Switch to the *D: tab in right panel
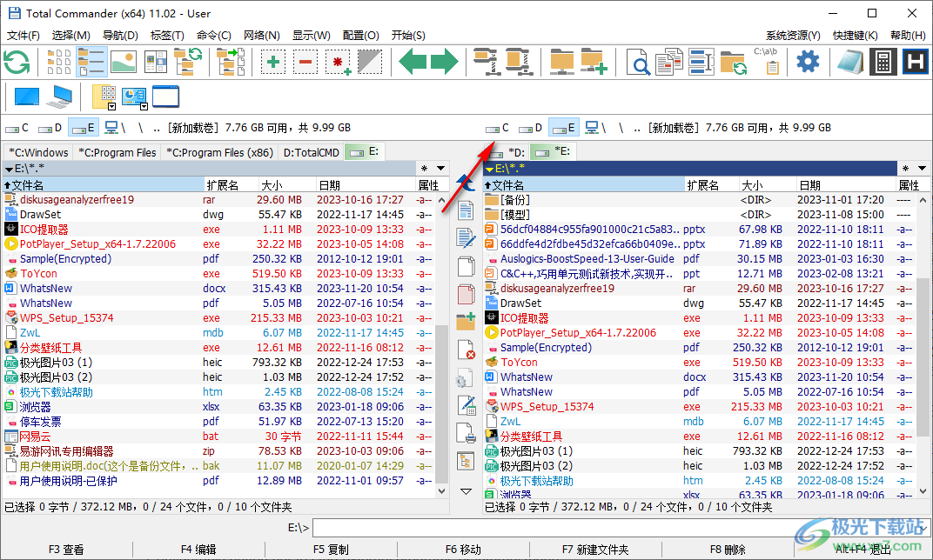The image size is (933, 560). click(x=506, y=152)
